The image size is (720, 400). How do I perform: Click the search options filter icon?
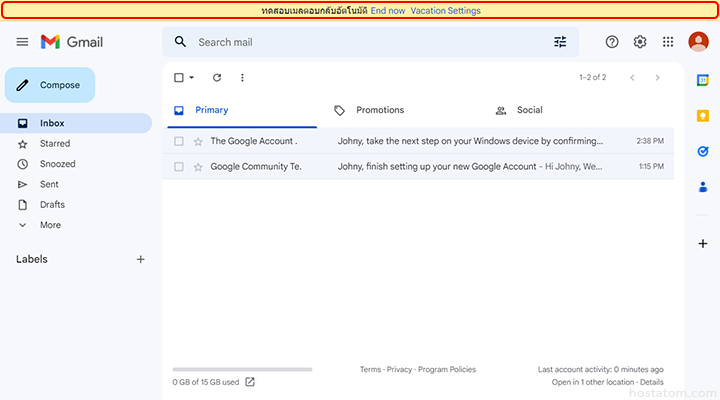click(560, 42)
